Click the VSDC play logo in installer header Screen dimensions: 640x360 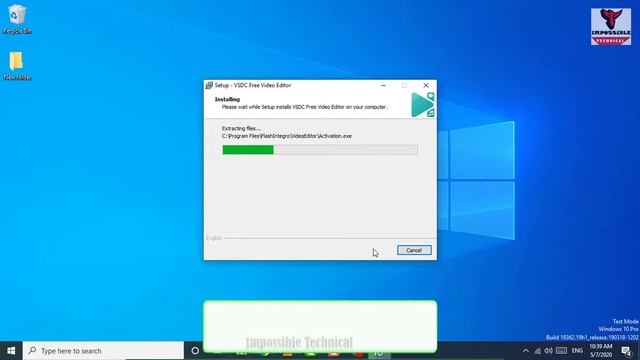click(x=422, y=104)
